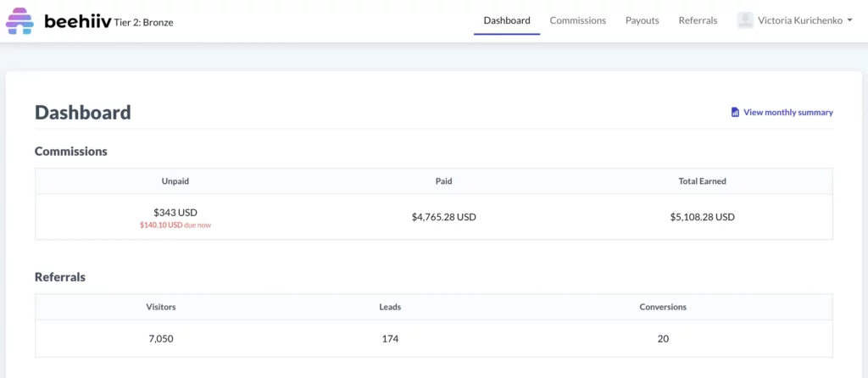Select the Referrals tab in navigation

coord(698,20)
